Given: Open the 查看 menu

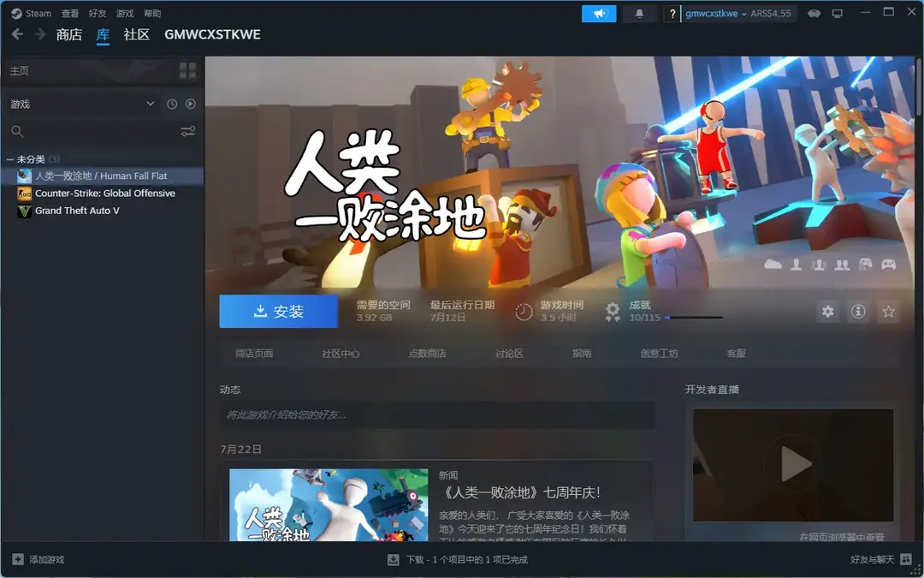Looking at the screenshot, I should click(x=69, y=14).
